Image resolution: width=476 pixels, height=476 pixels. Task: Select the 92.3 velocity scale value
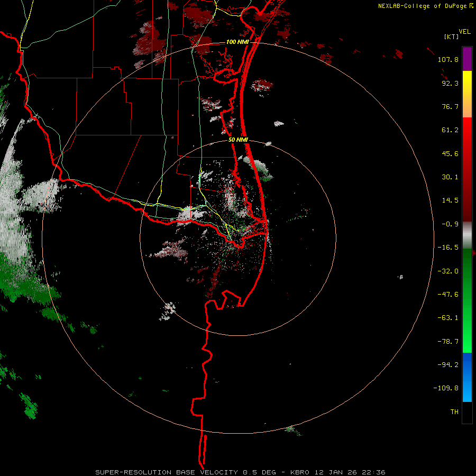450,83
